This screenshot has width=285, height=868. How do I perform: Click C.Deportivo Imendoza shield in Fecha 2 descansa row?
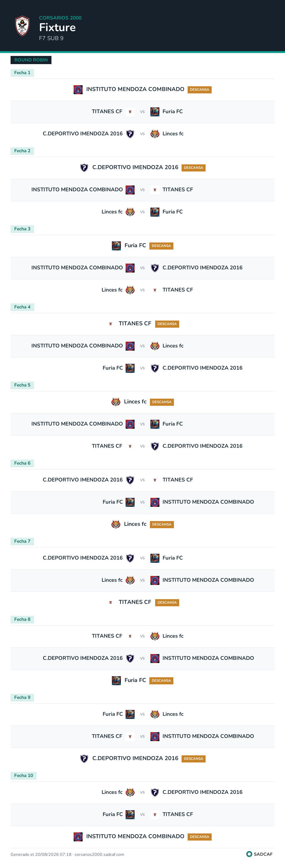pyautogui.click(x=84, y=168)
